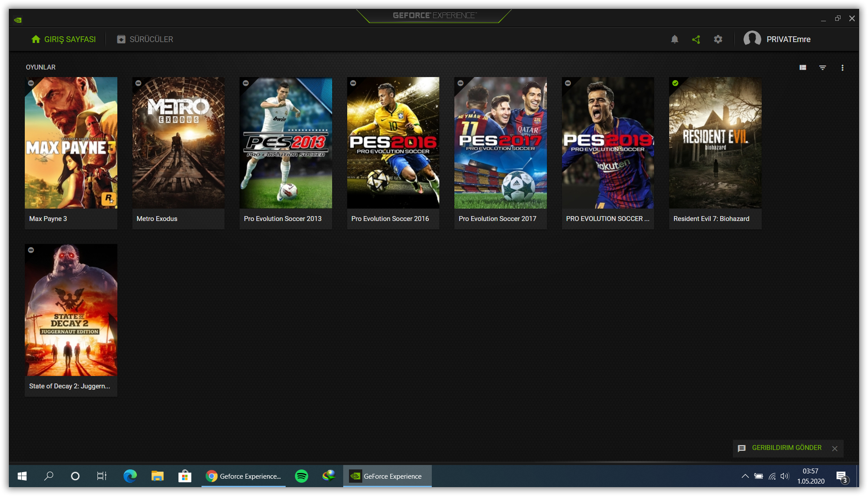Image resolution: width=868 pixels, height=496 pixels.
Task: Click PES 2017 optimization status badge
Action: point(461,83)
